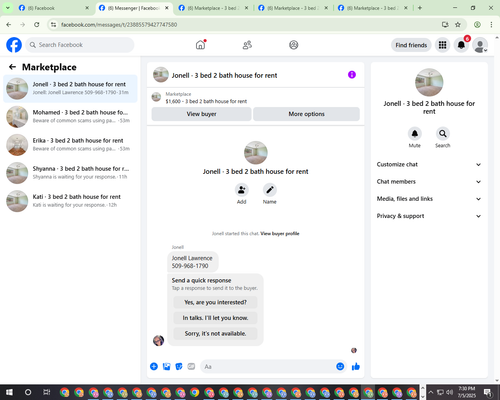500x400 pixels.
Task: Mute the conversation bell icon
Action: tap(415, 134)
